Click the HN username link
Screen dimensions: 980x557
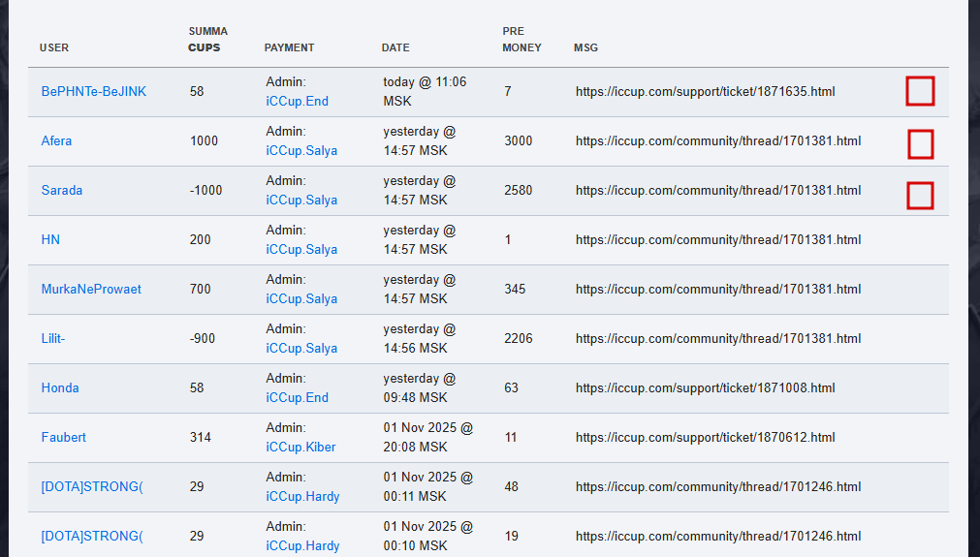coord(50,239)
